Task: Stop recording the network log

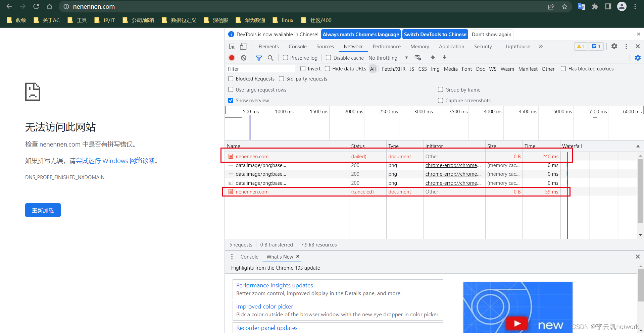Action: pos(232,58)
